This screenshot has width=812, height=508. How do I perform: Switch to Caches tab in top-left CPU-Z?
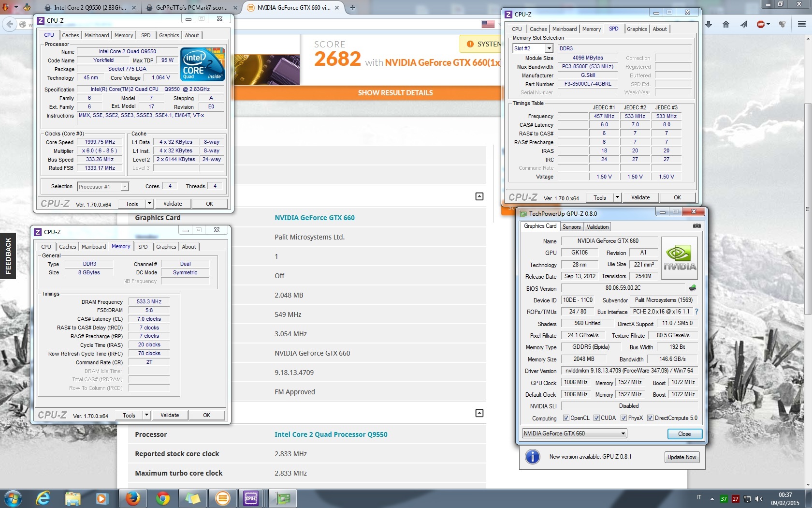[70, 35]
